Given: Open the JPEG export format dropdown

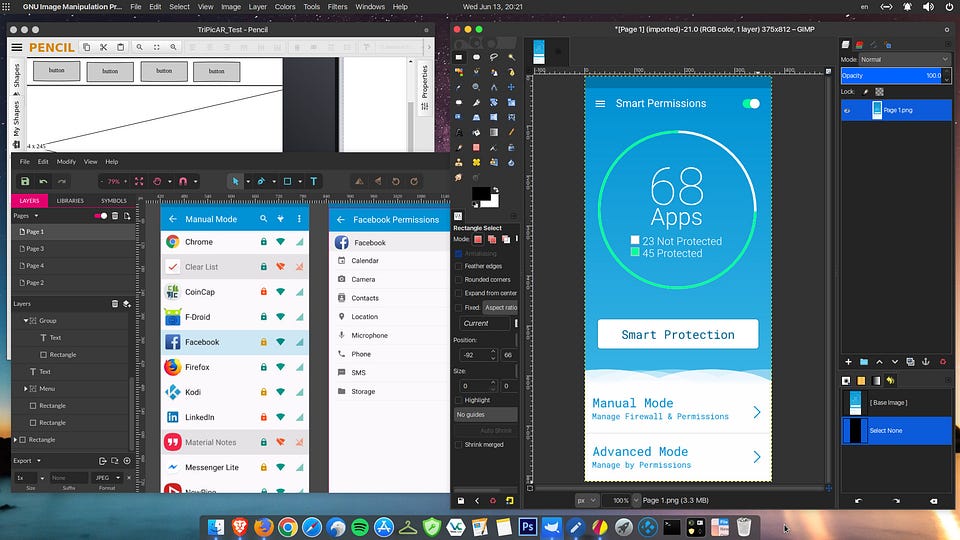Looking at the screenshot, I should [106, 478].
